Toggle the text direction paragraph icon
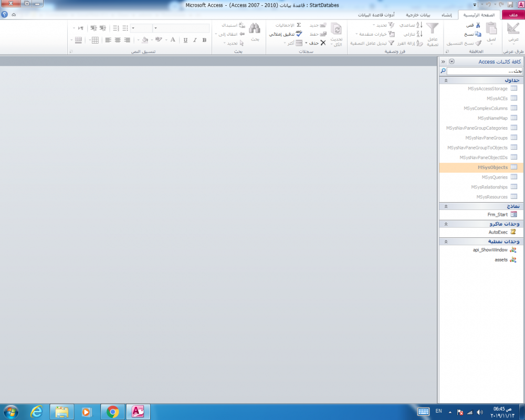The height and width of the screenshot is (420, 525). [x=81, y=28]
